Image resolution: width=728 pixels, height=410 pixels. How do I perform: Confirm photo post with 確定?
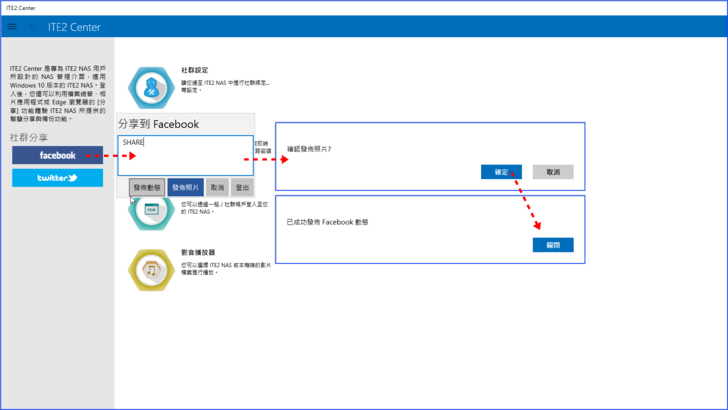click(501, 172)
